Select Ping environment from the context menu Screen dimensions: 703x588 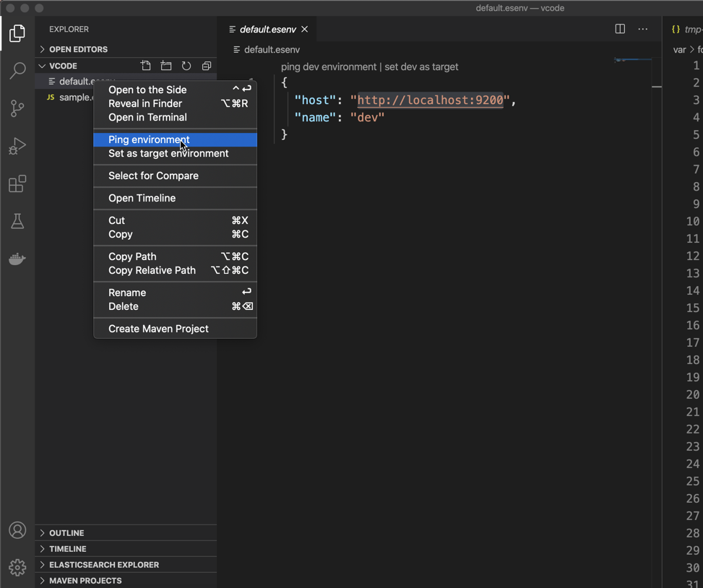(x=149, y=139)
